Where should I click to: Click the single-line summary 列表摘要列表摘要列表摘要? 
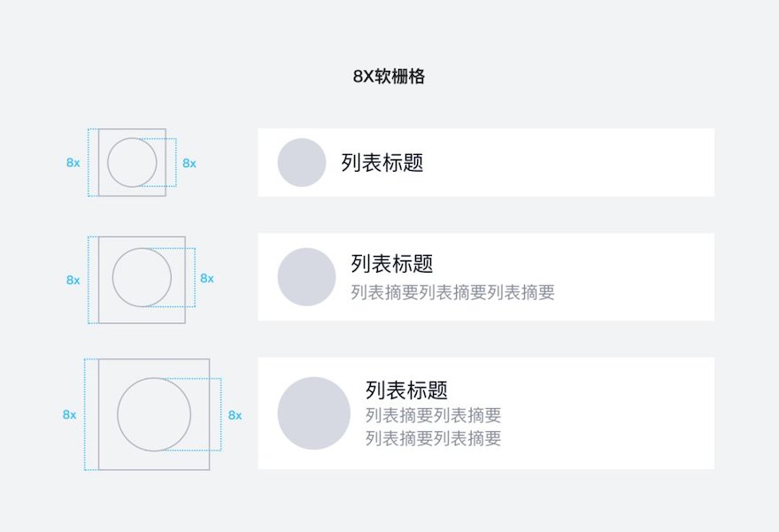pyautogui.click(x=452, y=292)
